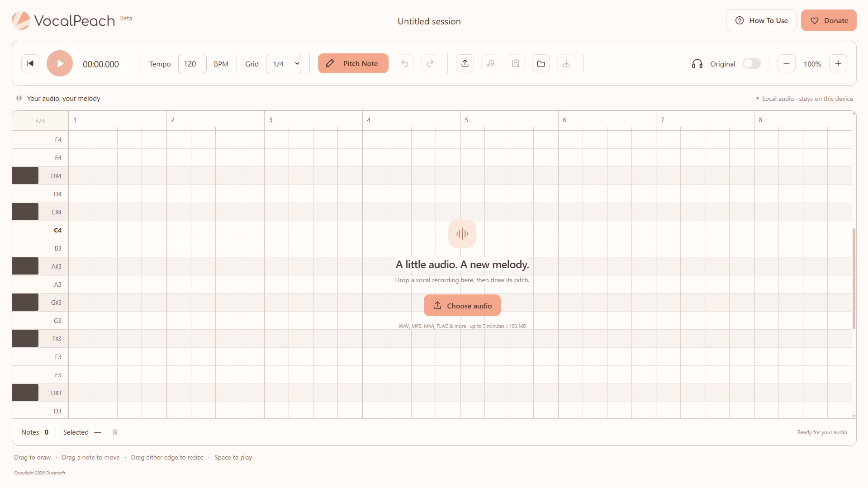The width and height of the screenshot is (868, 488).
Task: Click the Choose audio button
Action: pyautogui.click(x=462, y=305)
